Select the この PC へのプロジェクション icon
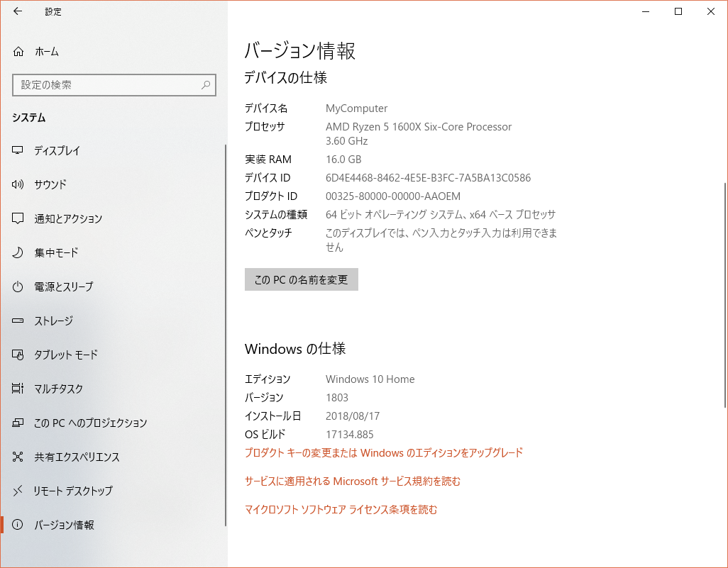The image size is (728, 568). point(18,423)
